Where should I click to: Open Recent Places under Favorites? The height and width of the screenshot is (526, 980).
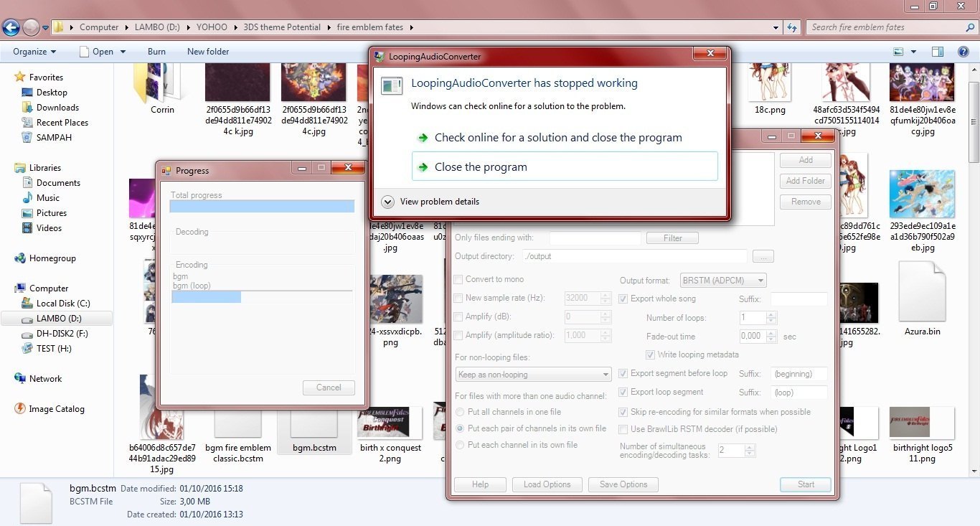coord(62,123)
